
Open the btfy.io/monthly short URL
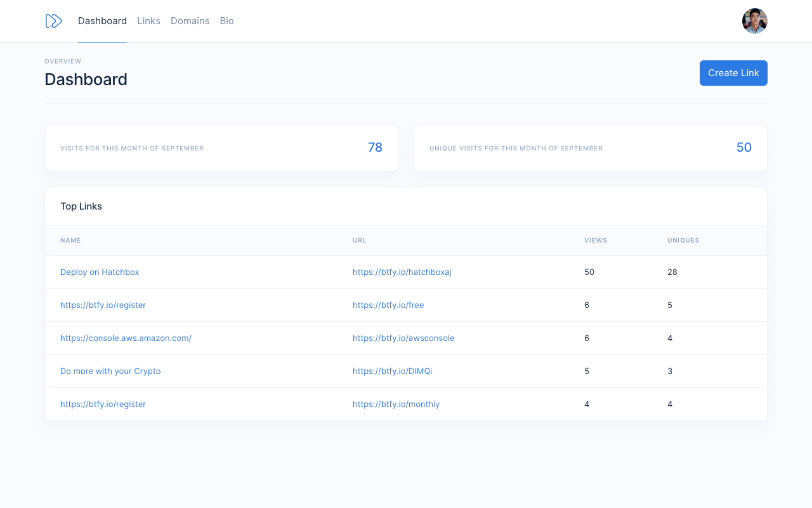(x=396, y=404)
